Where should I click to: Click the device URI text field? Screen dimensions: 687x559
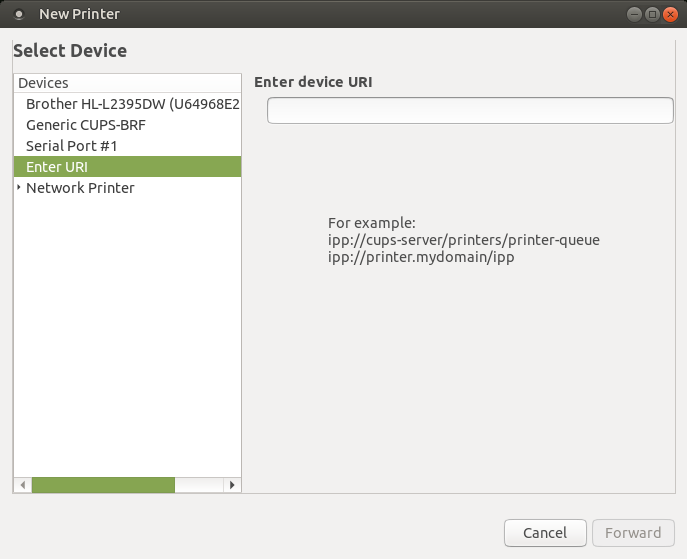pos(470,110)
